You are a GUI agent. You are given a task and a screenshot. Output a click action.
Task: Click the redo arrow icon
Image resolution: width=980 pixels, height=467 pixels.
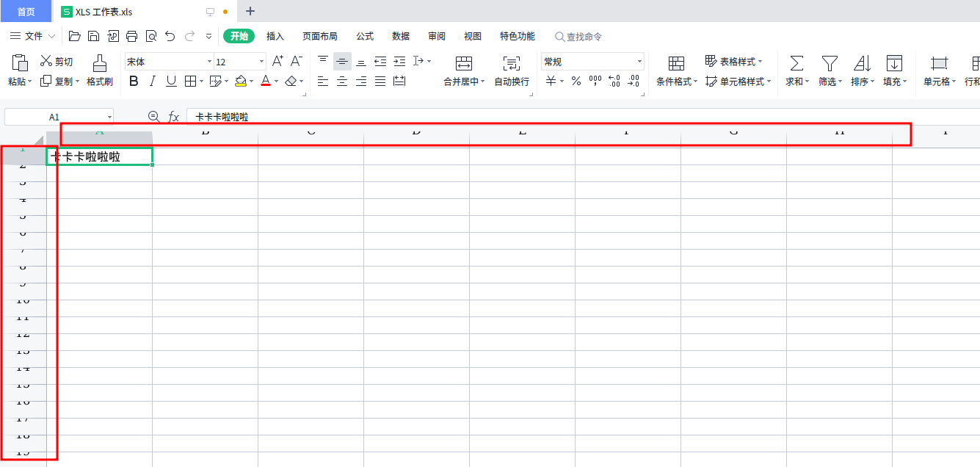pyautogui.click(x=189, y=36)
